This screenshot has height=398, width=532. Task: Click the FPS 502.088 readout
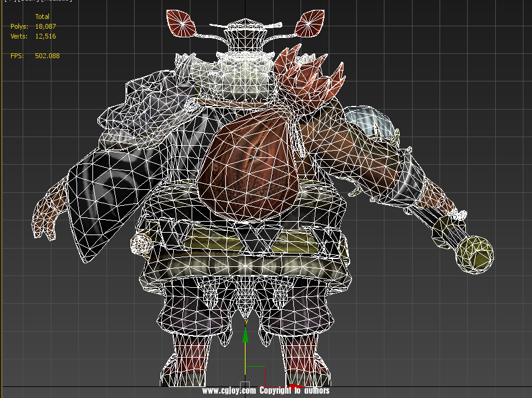[x=47, y=56]
